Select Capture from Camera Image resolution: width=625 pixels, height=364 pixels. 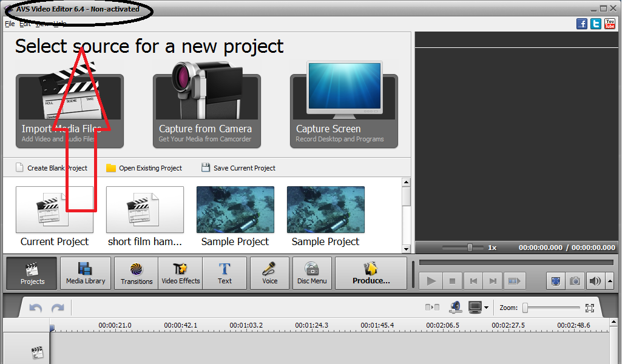point(207,111)
